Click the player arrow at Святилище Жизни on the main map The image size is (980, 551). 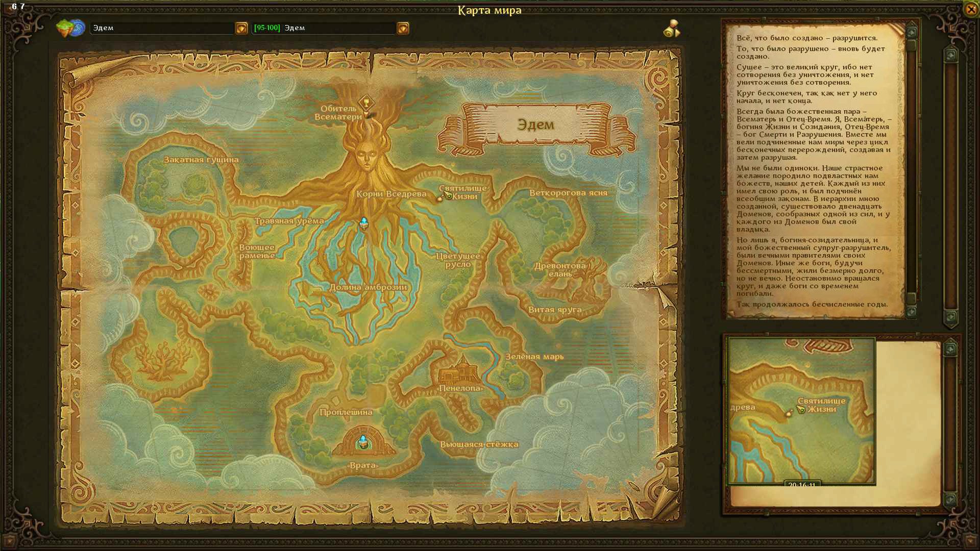[448, 195]
